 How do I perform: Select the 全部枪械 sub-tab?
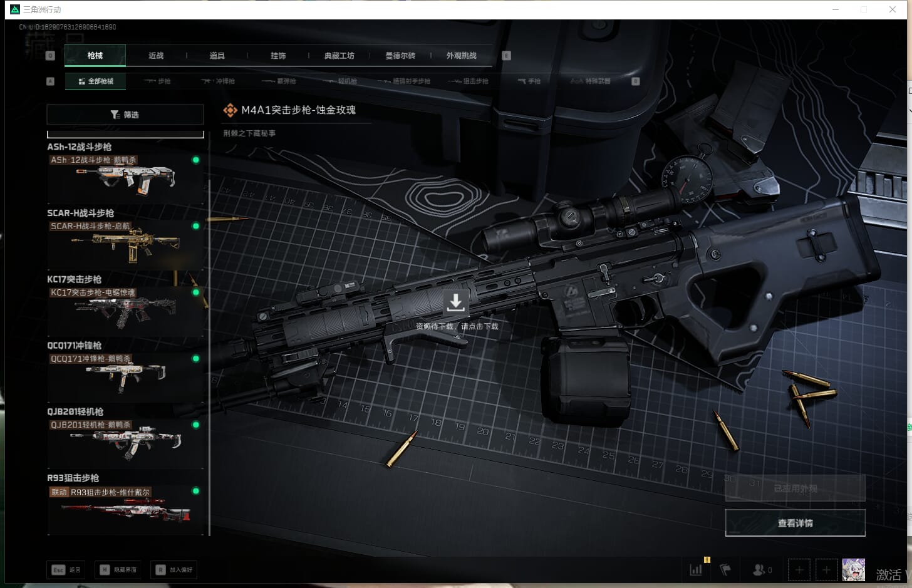96,81
